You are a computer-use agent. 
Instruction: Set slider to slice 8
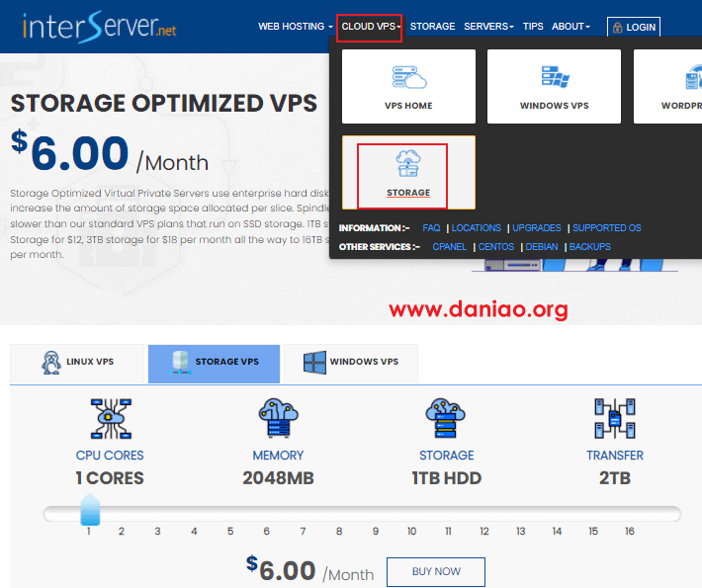tap(339, 531)
